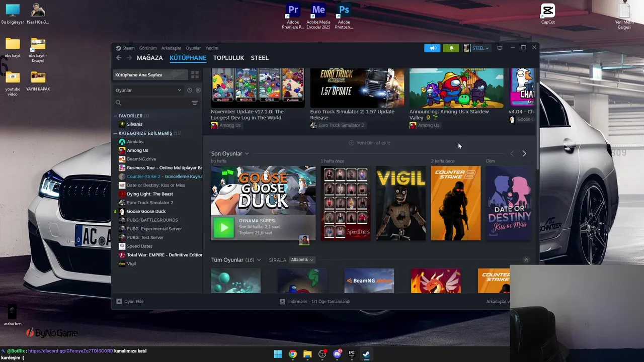
Task: Open Chrome from the taskbar
Action: [293, 354]
